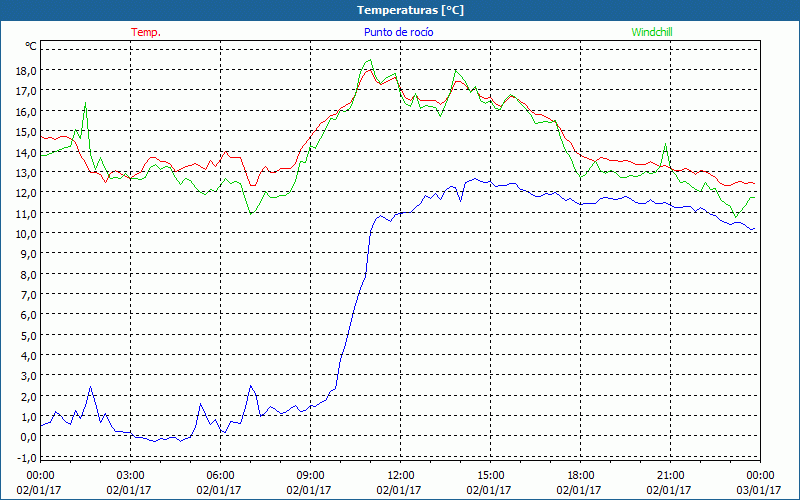Click the '06:00' time axis label
The width and height of the screenshot is (800, 500).
pos(220,475)
